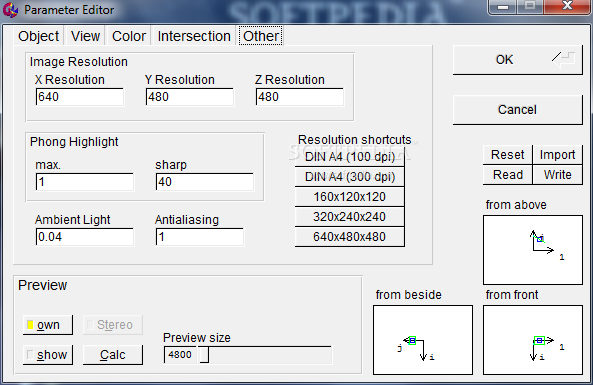This screenshot has width=593, height=385.
Task: Click the Calc button
Action: (113, 355)
